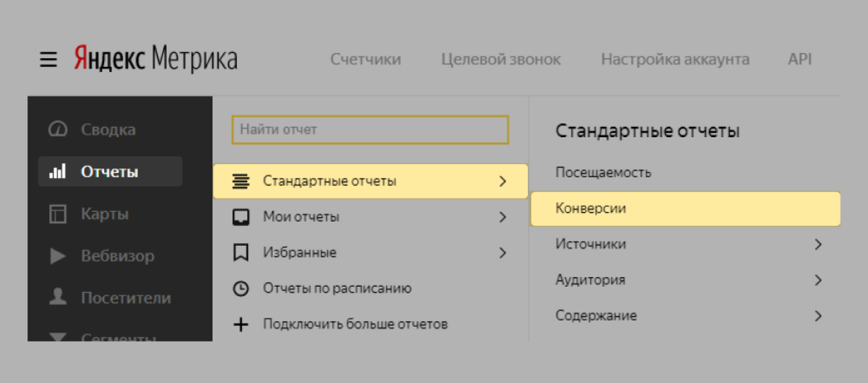Click the Найти отчет search field
The height and width of the screenshot is (383, 868).
(370, 130)
